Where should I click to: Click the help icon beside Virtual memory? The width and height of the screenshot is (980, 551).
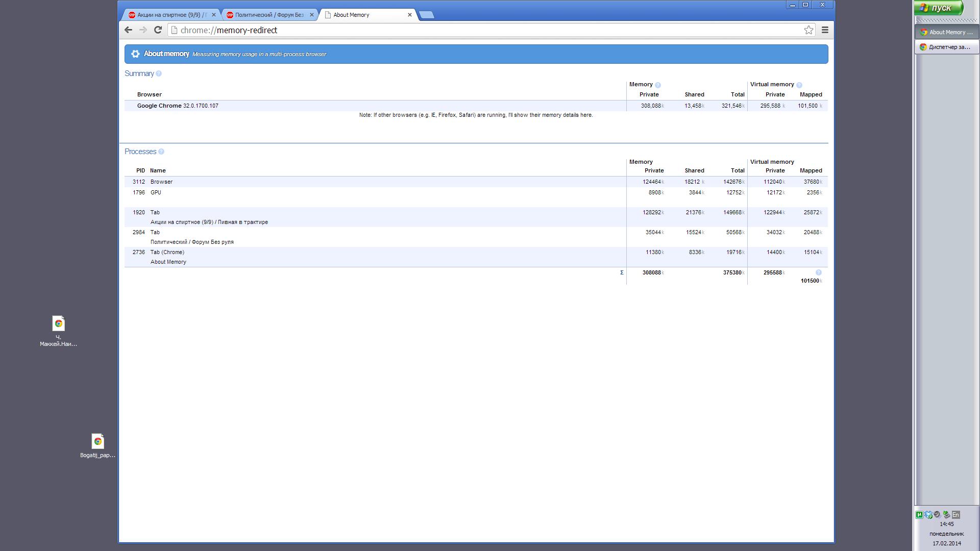(x=799, y=85)
